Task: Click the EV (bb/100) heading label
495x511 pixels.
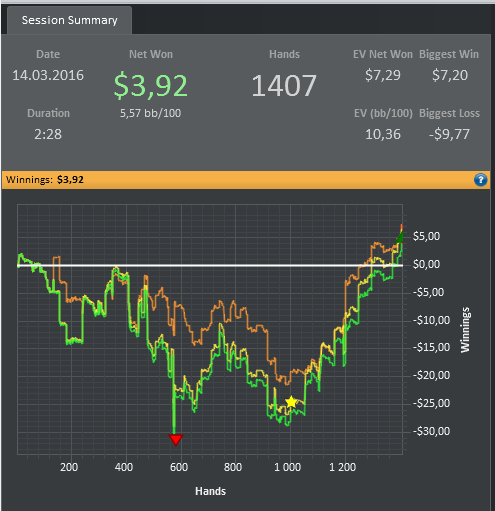Action: [383, 113]
